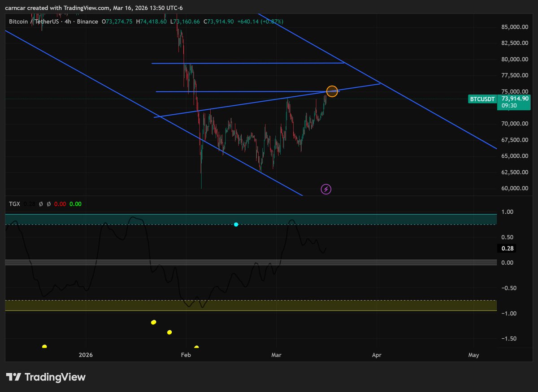
Task: Click the 1.00 level on TGX axis
Action: click(507, 212)
